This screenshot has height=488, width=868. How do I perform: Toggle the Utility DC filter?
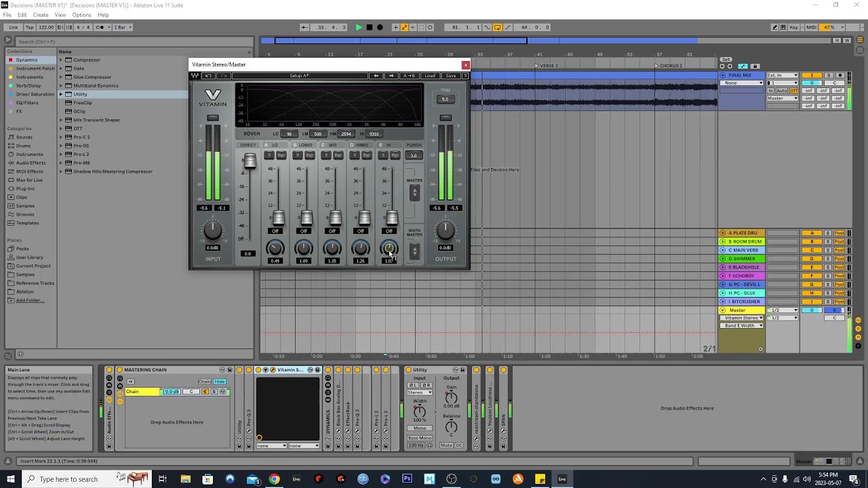[459, 445]
